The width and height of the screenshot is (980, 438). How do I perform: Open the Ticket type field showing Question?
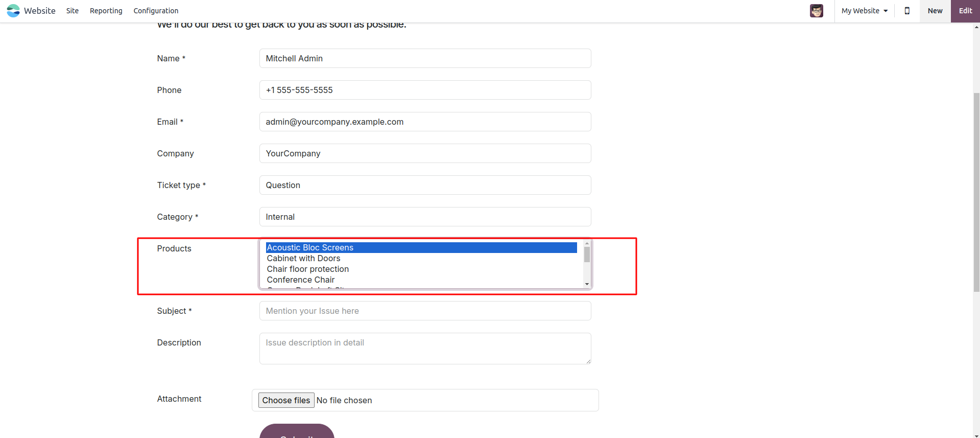click(425, 185)
